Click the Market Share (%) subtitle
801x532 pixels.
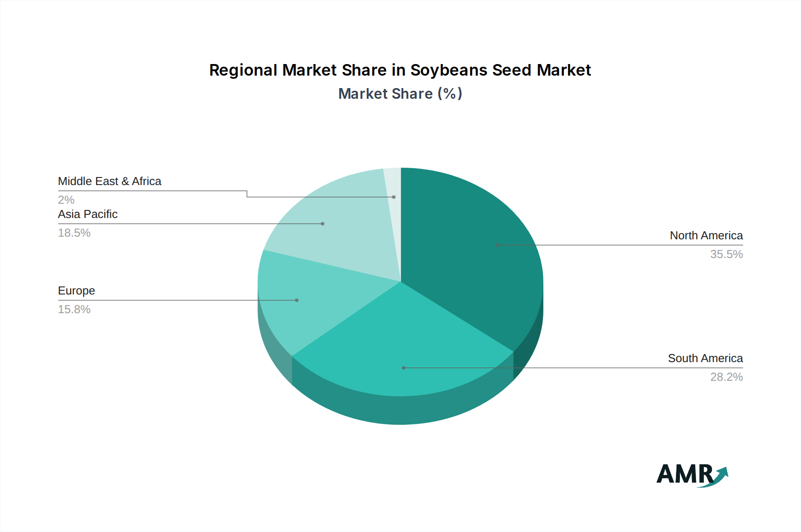click(400, 94)
